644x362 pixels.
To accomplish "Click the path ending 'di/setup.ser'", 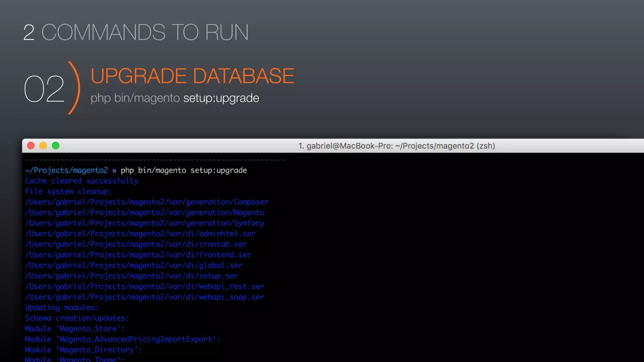I will (x=131, y=276).
